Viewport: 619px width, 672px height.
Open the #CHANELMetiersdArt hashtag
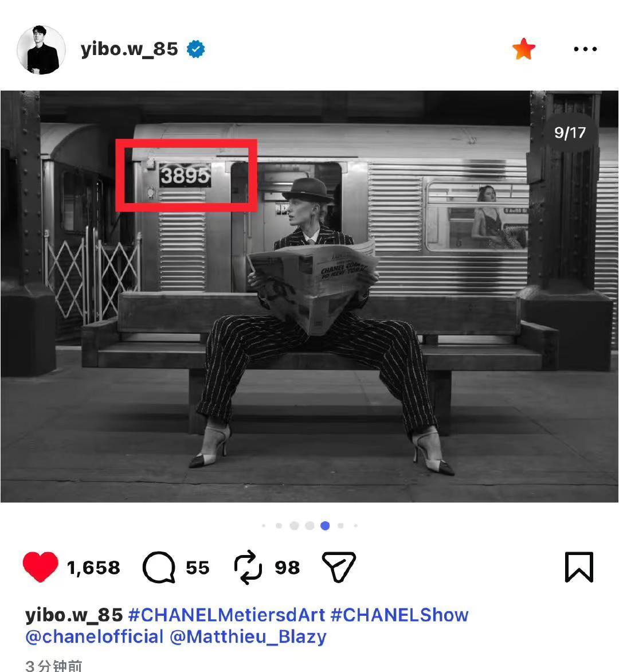226,615
